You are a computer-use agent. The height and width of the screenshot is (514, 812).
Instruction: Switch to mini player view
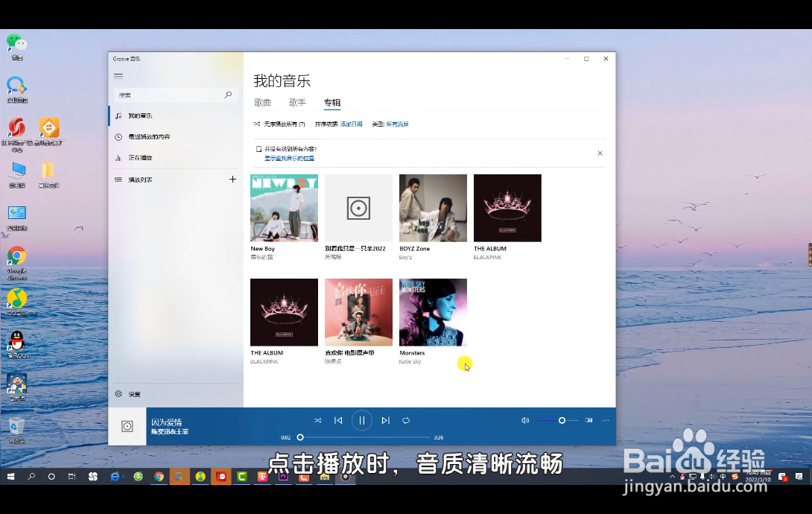coord(589,420)
